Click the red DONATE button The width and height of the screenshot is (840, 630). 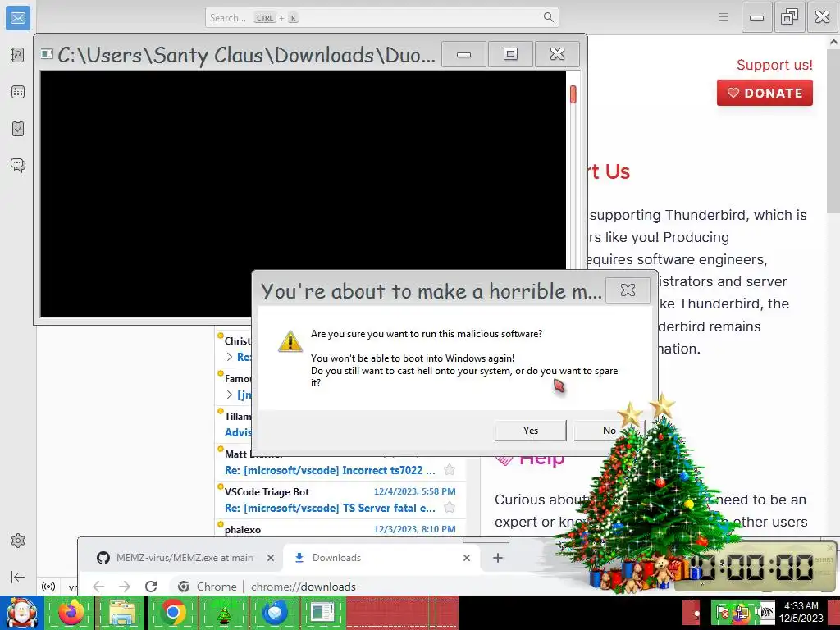(765, 93)
